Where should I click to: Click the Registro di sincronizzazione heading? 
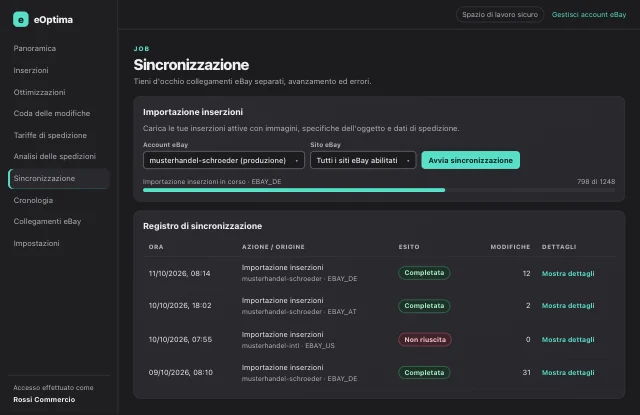coord(202,226)
